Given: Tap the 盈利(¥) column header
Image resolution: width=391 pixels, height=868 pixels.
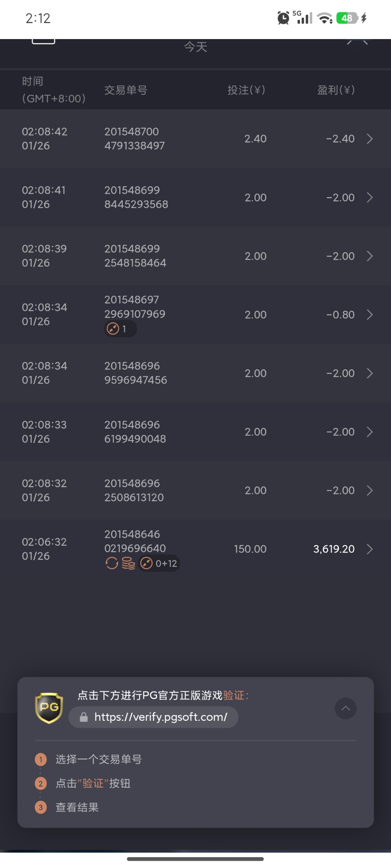Looking at the screenshot, I should tap(336, 90).
